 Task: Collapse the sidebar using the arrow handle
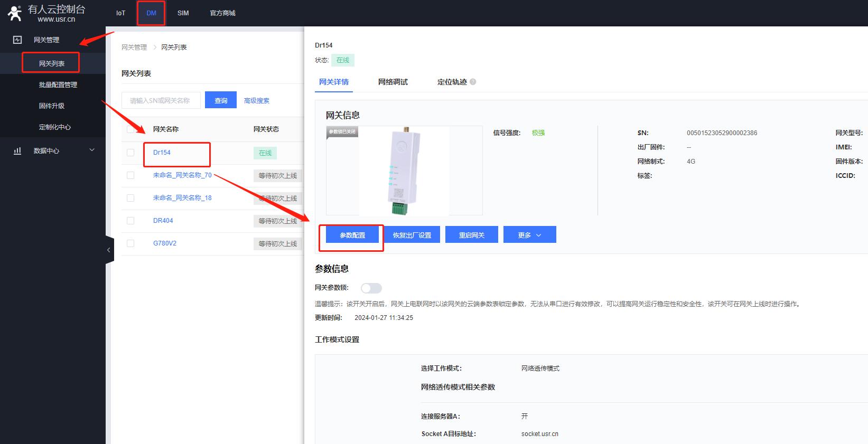109,250
